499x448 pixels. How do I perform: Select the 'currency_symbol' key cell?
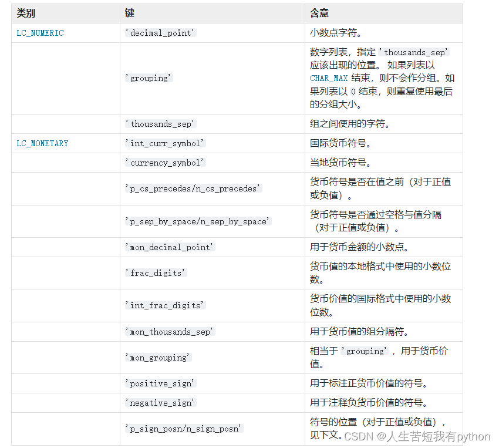(x=166, y=163)
